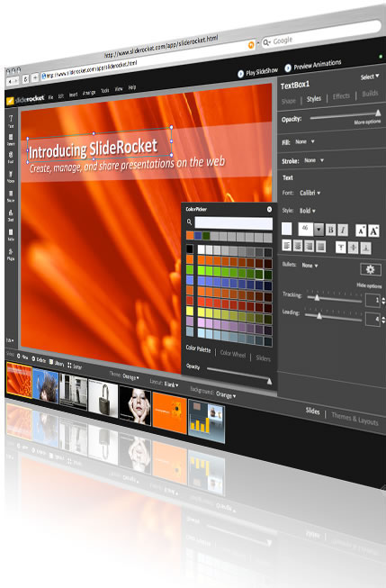Pick the black swatch in ColorPicker
This screenshot has width=386, height=588.
click(x=190, y=249)
